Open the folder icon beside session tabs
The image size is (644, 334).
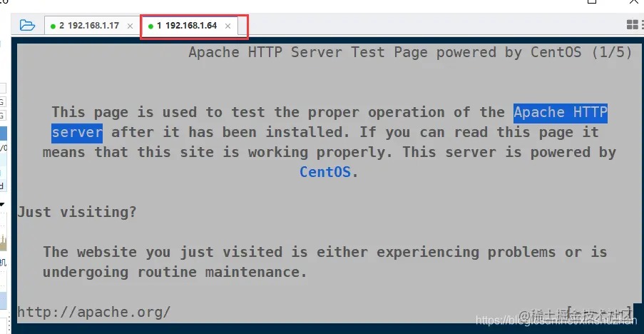point(27,26)
